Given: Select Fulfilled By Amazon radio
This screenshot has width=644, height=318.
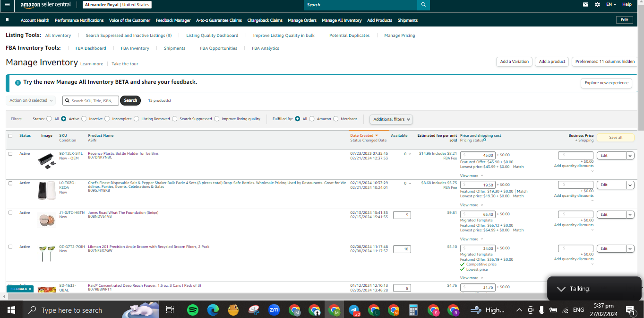Looking at the screenshot, I should tap(312, 119).
